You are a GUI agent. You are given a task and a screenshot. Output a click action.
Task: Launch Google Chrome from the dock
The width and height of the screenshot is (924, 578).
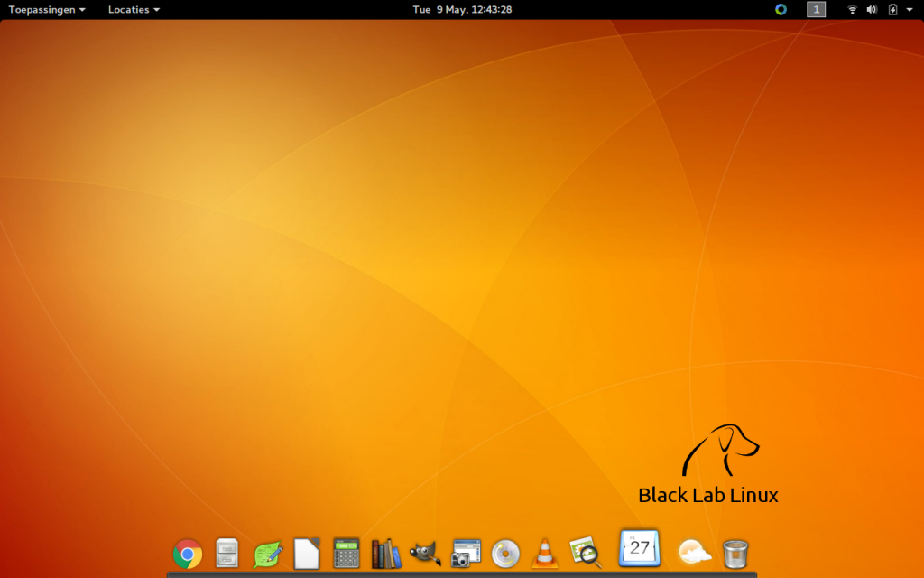[188, 553]
